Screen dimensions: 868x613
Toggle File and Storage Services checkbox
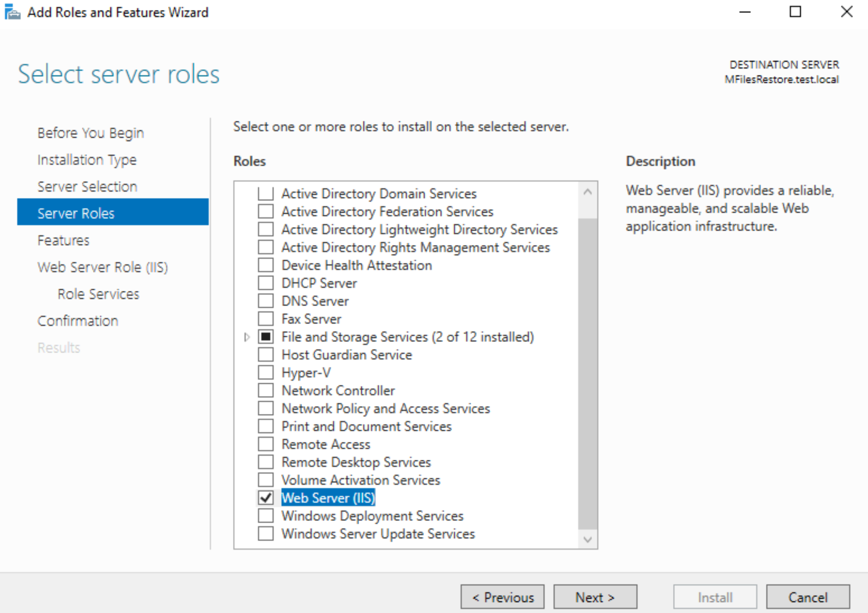coord(265,337)
